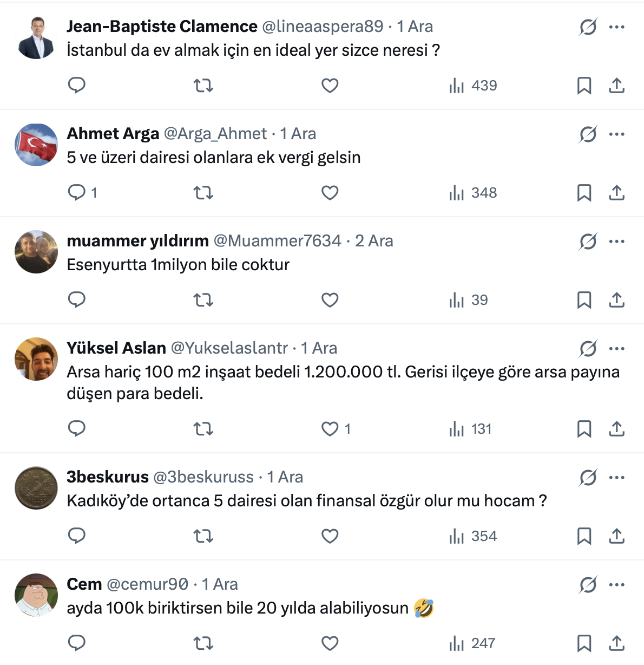
Task: Retweet Ahmet Arga's tweet
Action: [203, 193]
